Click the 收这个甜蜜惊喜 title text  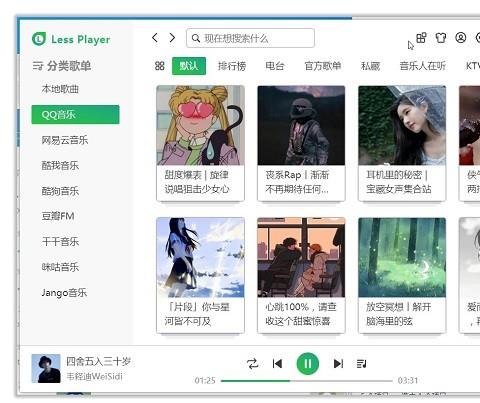(297, 321)
